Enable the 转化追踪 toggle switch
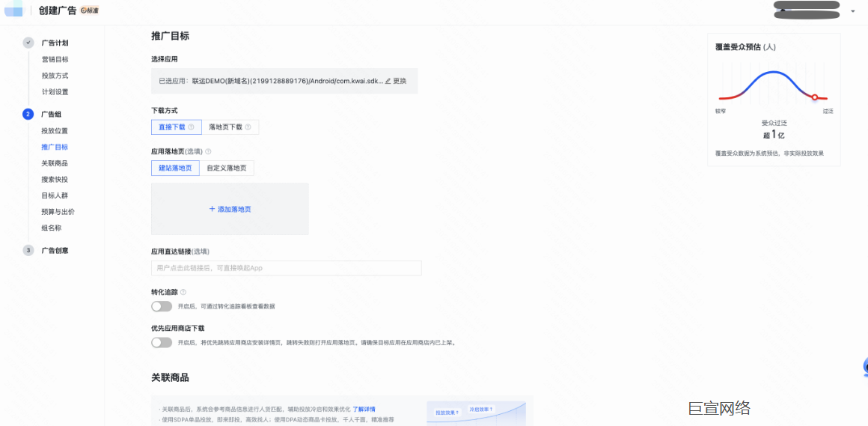The image size is (868, 426). tap(161, 306)
